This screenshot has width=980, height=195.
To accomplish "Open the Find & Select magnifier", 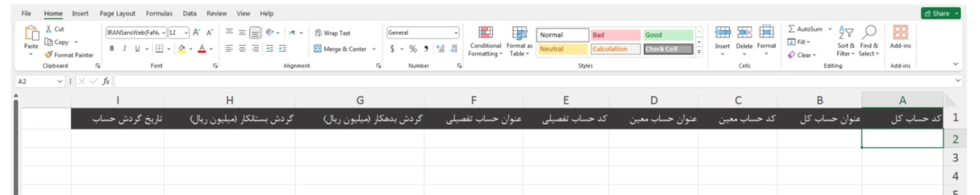I will pyautogui.click(x=869, y=33).
